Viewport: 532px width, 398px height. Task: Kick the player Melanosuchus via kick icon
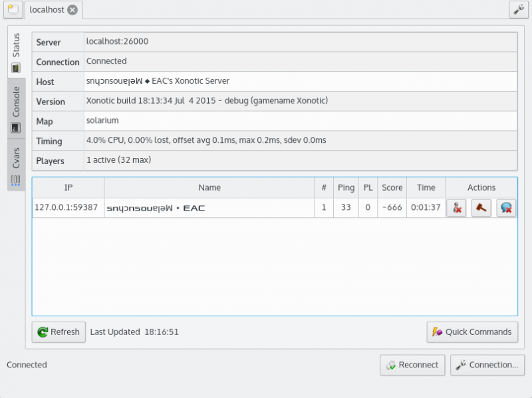click(456, 207)
